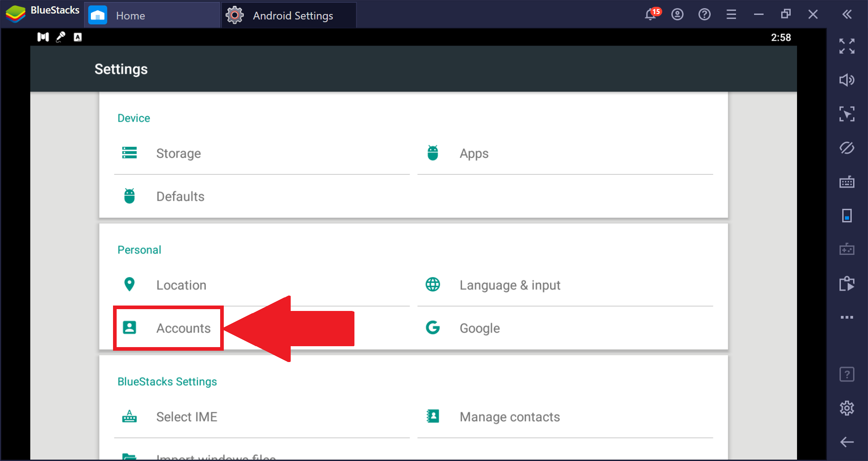The height and width of the screenshot is (461, 868).
Task: Open the BlueStacks account profile icon
Action: tap(677, 14)
